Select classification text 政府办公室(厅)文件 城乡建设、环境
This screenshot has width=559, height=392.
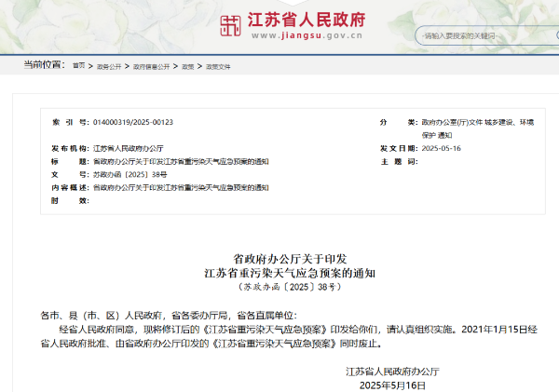tap(478, 122)
